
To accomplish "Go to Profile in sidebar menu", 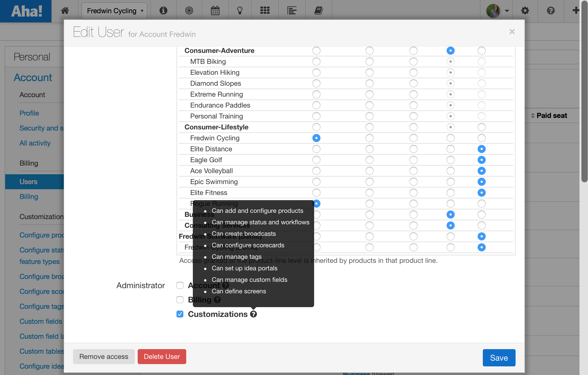I will tap(29, 113).
